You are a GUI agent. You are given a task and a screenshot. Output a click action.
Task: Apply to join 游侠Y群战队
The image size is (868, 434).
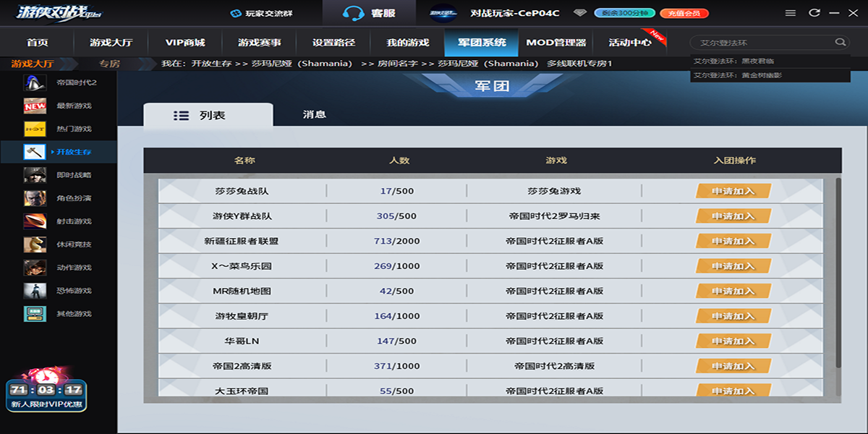[733, 216]
